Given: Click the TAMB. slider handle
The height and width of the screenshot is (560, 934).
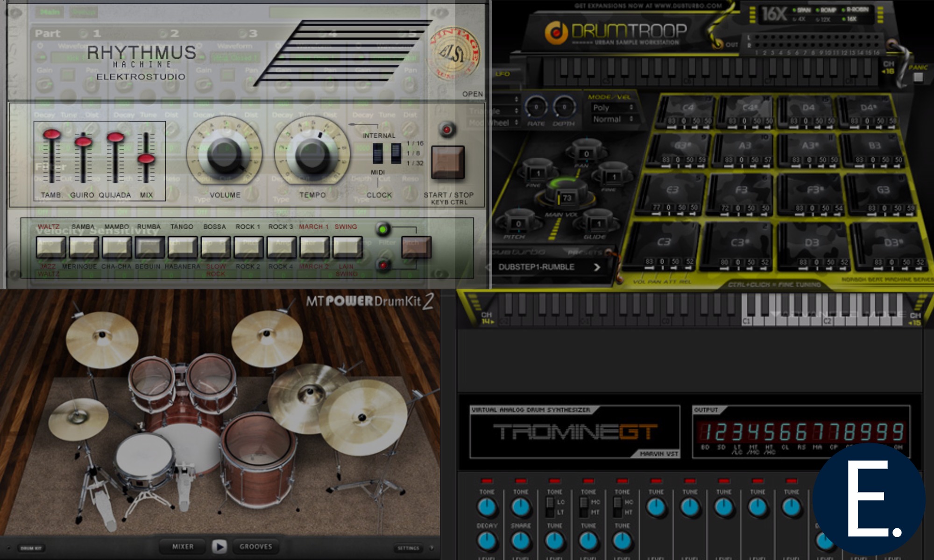Looking at the screenshot, I should [x=51, y=134].
